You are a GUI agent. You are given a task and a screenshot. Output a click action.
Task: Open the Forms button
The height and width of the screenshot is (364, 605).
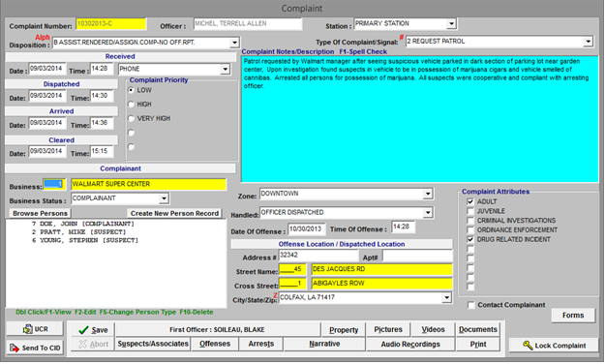coord(573,315)
